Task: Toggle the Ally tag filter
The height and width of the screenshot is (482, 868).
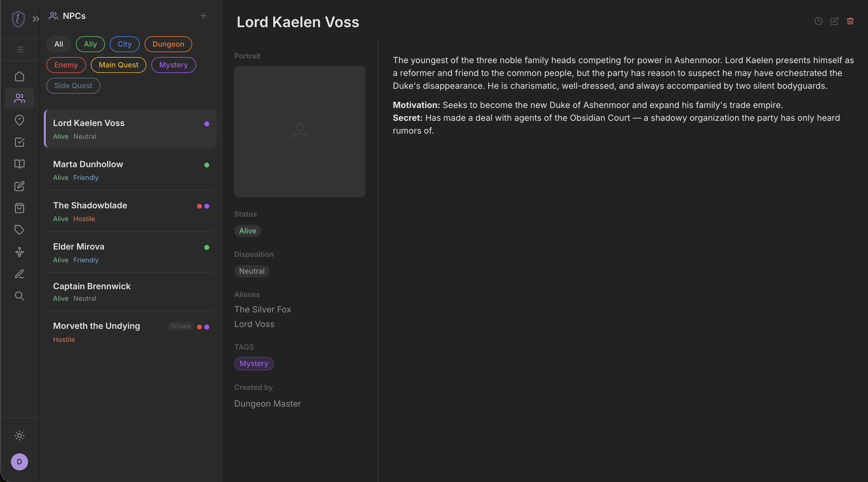Action: [90, 44]
